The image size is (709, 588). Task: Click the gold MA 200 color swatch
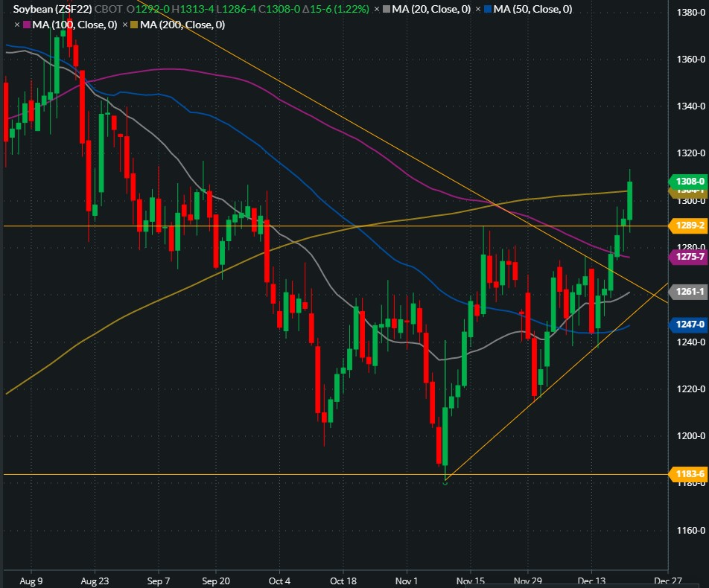(x=134, y=25)
